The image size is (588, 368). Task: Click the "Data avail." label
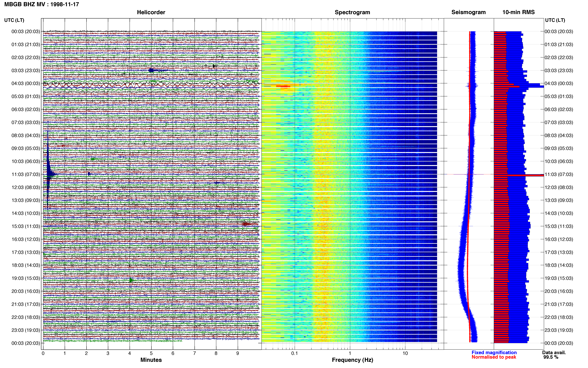click(554, 352)
